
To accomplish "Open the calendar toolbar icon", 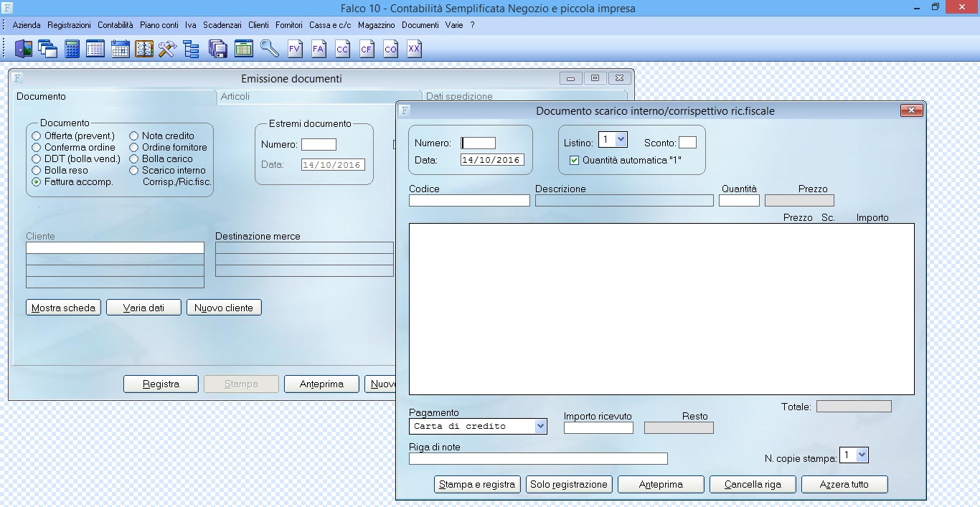I will pyautogui.click(x=120, y=49).
